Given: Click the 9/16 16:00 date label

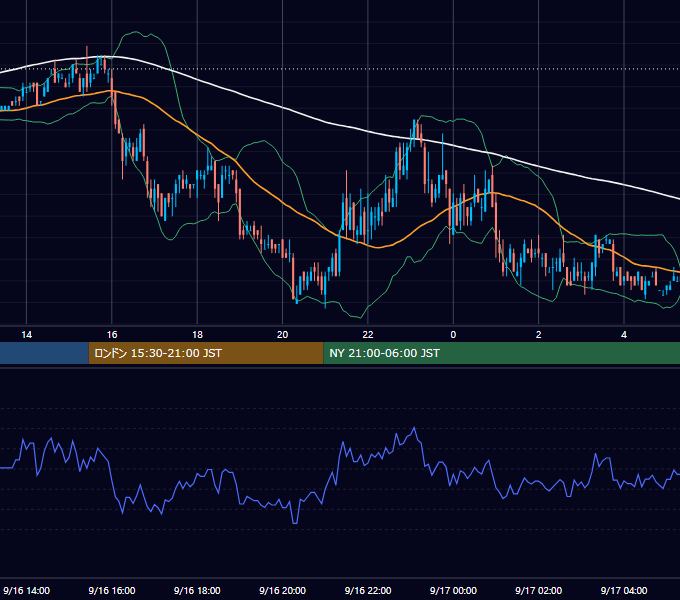Looking at the screenshot, I should point(112,590).
